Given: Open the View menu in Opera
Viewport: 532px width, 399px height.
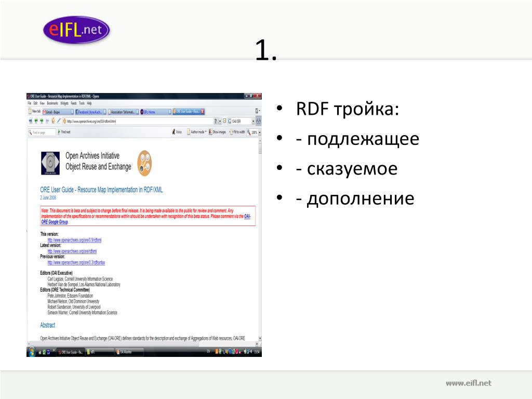Looking at the screenshot, I should [x=42, y=103].
